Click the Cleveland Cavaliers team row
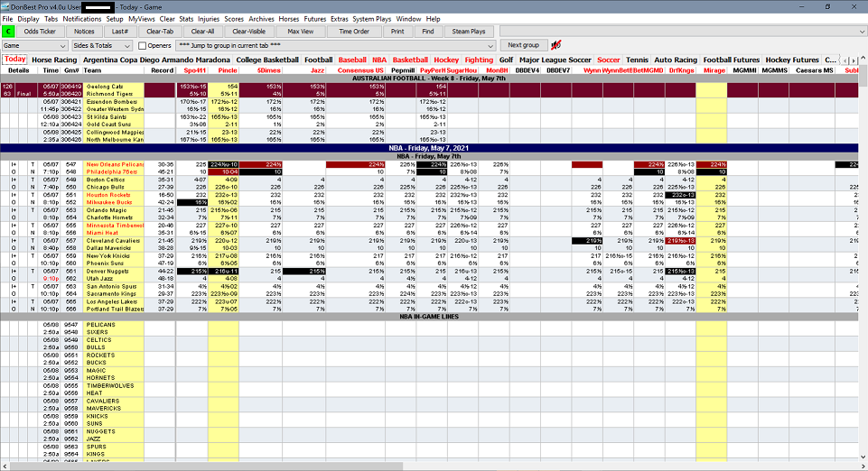The width and height of the screenshot is (868, 471). coord(115,241)
